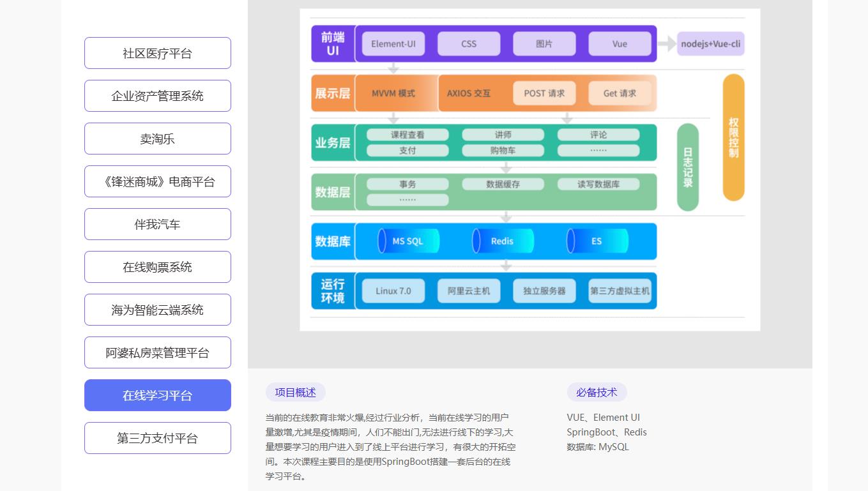Click the active 在线学习平台 tab
The image size is (868, 491).
(x=157, y=395)
